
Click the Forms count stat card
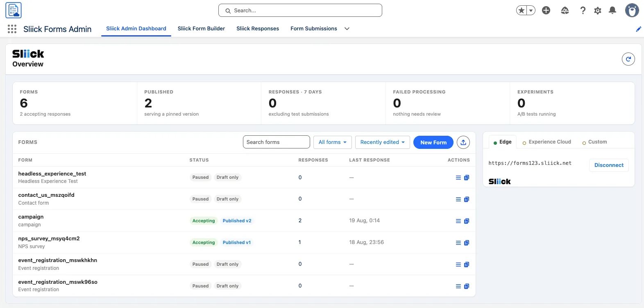coord(75,103)
